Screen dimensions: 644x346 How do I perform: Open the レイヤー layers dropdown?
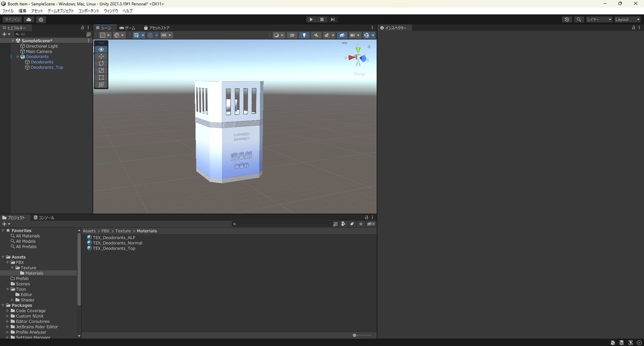point(599,20)
